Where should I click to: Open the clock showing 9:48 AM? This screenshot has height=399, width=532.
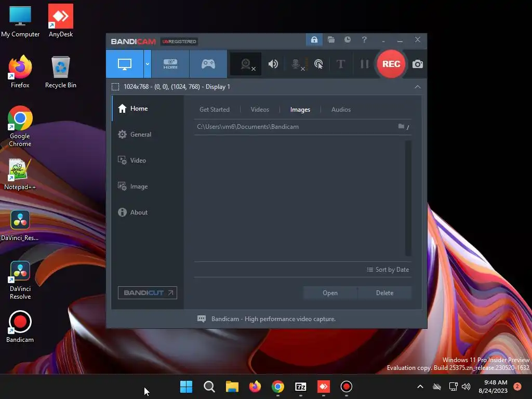(493, 387)
